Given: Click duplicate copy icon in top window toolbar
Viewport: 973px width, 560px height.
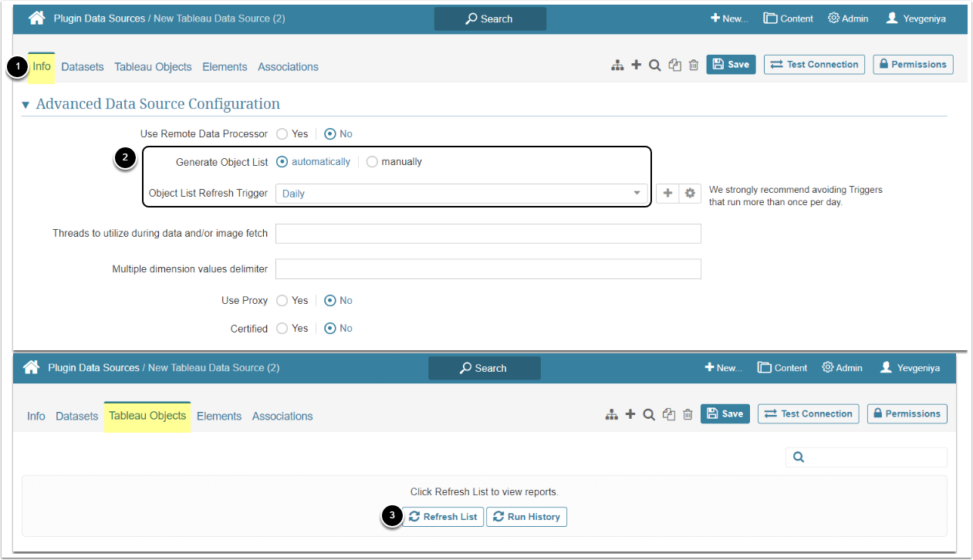Looking at the screenshot, I should [675, 66].
